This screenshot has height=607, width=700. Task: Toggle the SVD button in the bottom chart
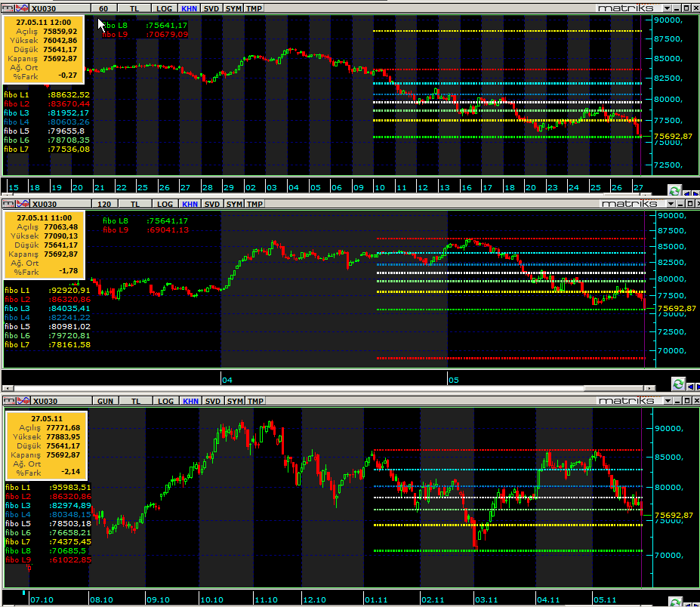pos(212,401)
